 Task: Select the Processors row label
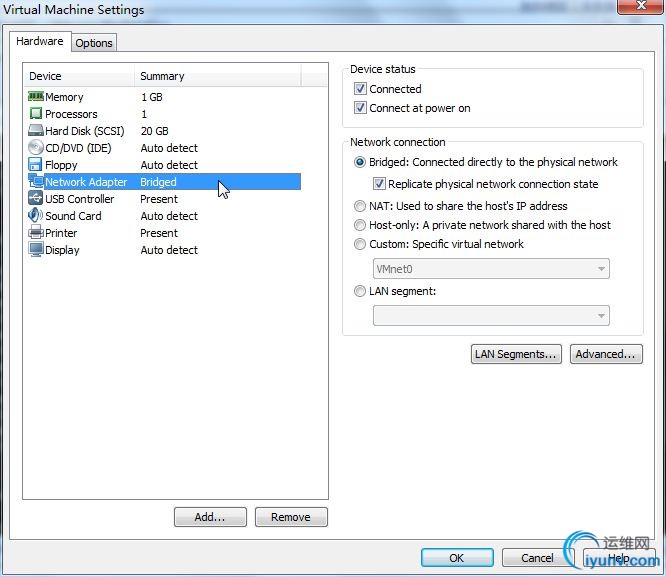click(71, 114)
